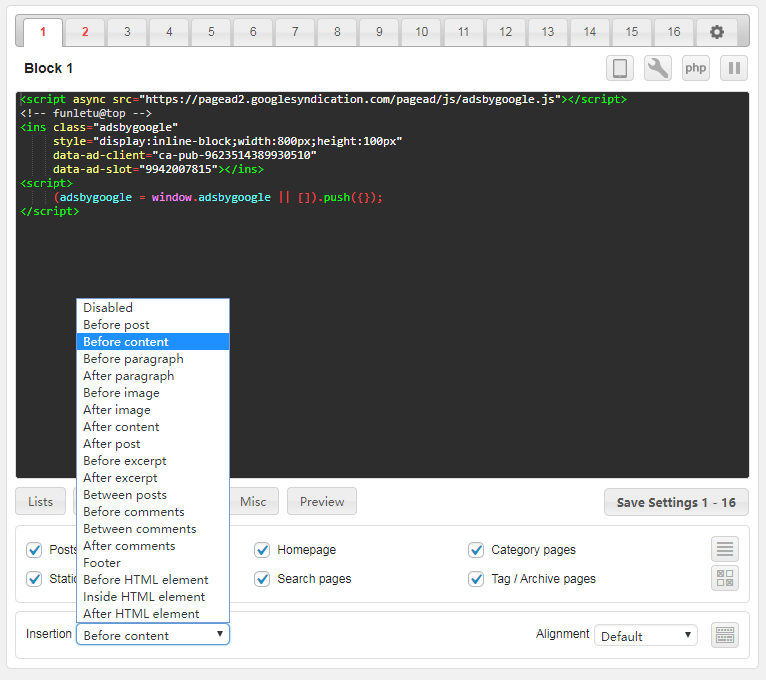Screen dimensions: 766x680
Task: Toggle the Static pages checkbox
Action: click(x=34, y=579)
